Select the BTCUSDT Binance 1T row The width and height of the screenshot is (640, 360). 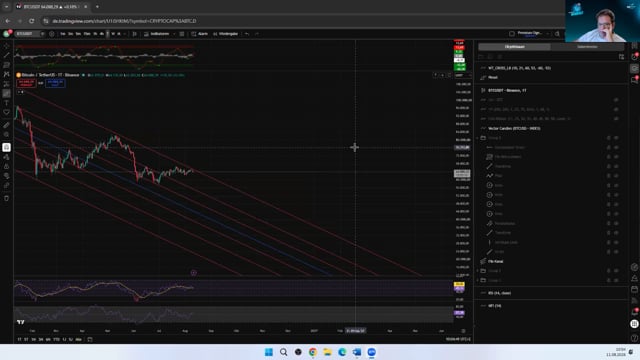pyautogui.click(x=551, y=90)
